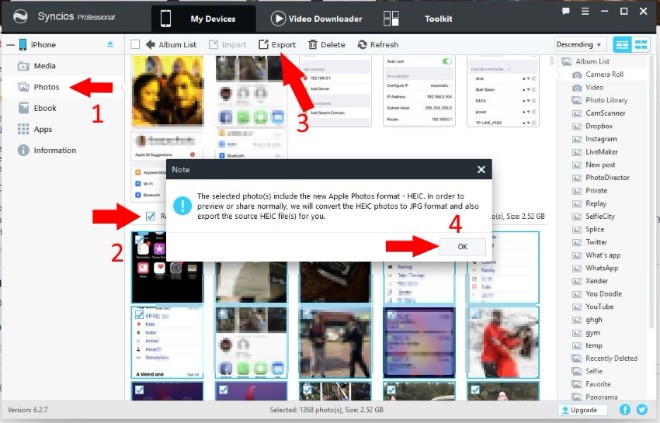This screenshot has width=660, height=423.
Task: Open device Information section
Action: tap(53, 150)
